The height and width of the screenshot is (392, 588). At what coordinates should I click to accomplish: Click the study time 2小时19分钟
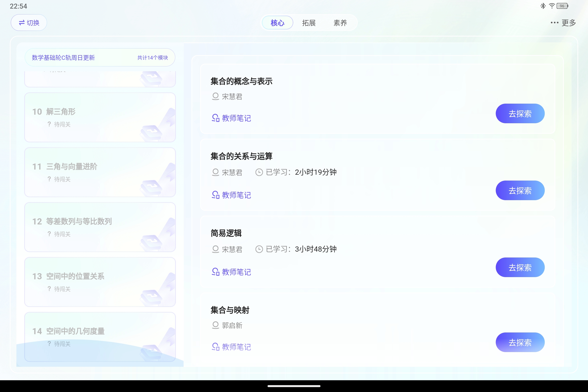pos(316,172)
